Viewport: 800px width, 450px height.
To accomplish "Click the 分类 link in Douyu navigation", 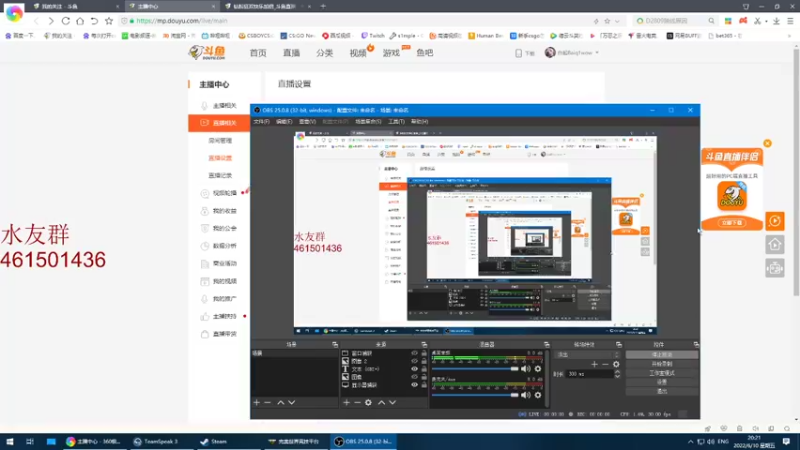I will pyautogui.click(x=324, y=53).
